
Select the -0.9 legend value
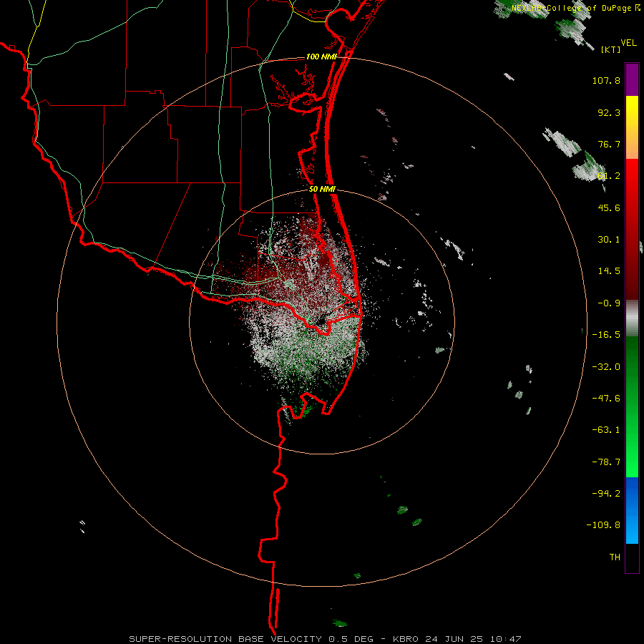(609, 303)
